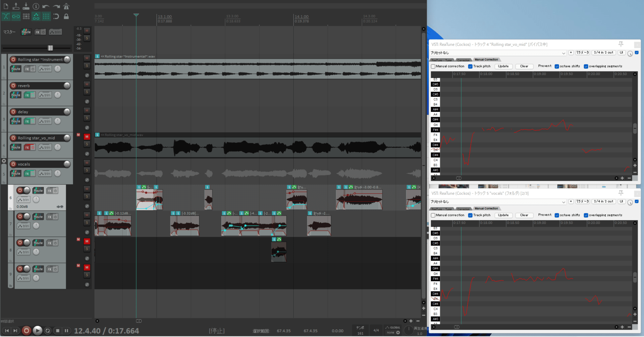Toggle the Metronome icon
Image resolution: width=644 pixels, height=337 pixels.
[66, 6]
